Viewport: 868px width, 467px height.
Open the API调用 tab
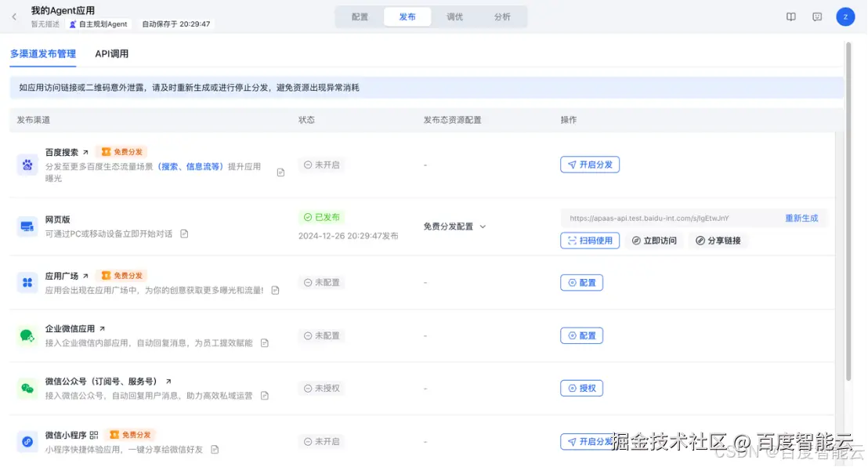[x=110, y=53]
